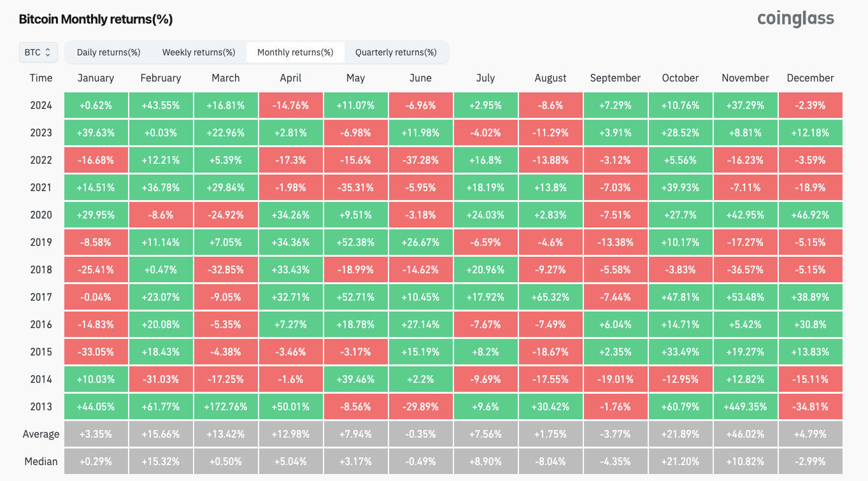868x481 pixels.
Task: Click the June 2022 -37.28% red cell
Action: click(x=420, y=160)
